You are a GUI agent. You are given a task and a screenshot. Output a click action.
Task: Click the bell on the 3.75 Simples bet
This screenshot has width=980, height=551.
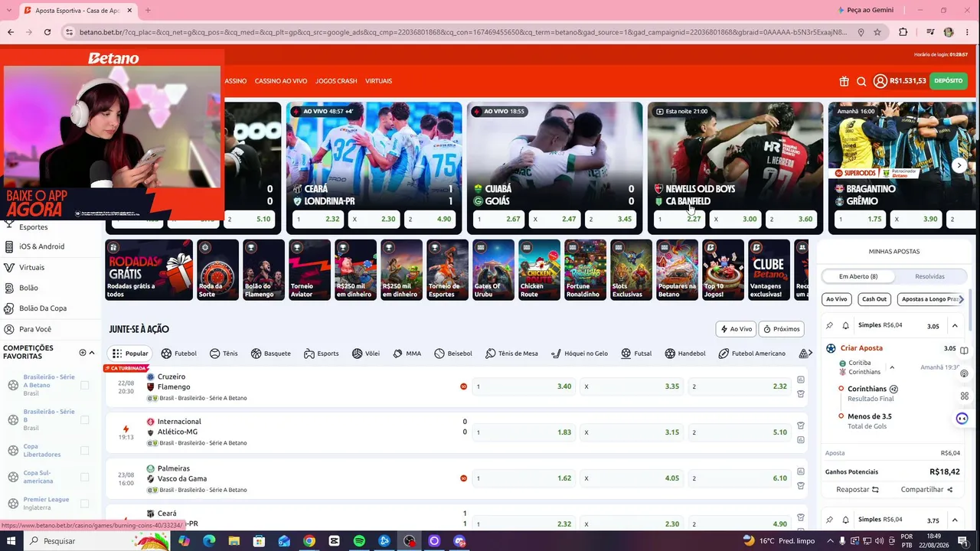[846, 520]
